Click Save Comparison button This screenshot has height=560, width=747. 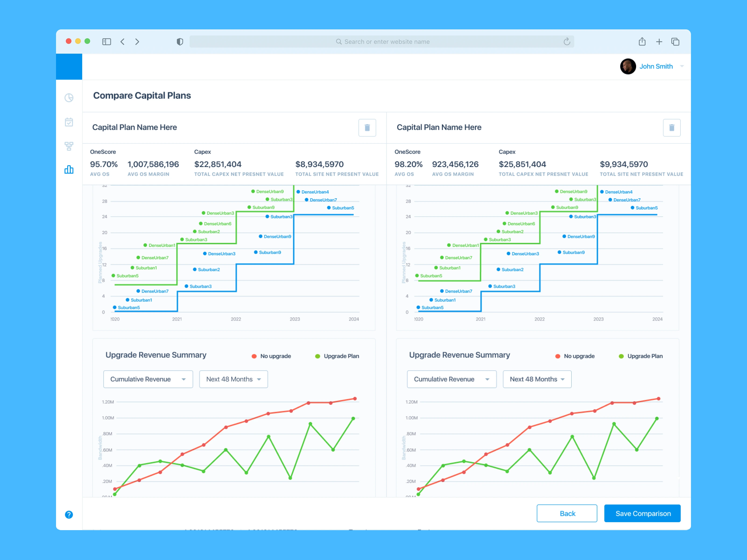(642, 513)
